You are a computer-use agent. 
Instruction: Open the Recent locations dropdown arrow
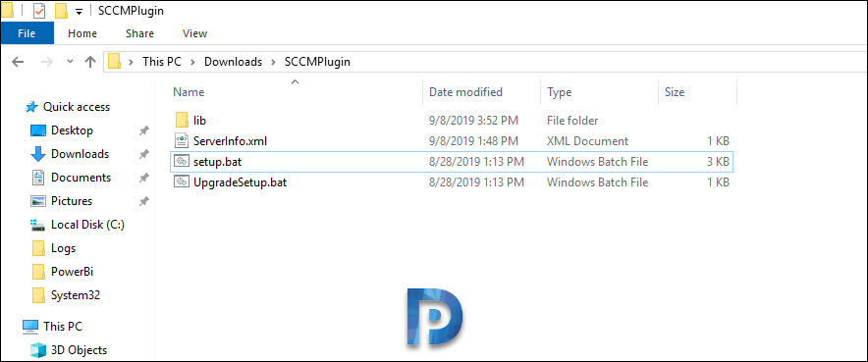pyautogui.click(x=70, y=62)
